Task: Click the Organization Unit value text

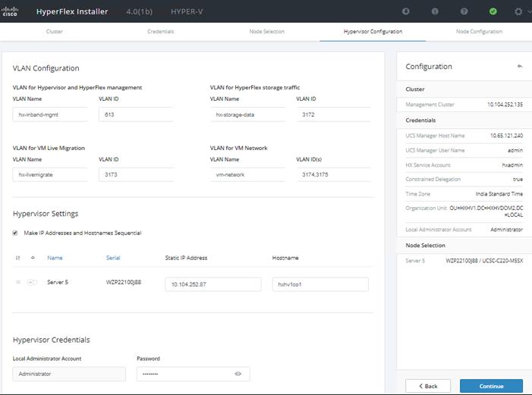Action: click(x=486, y=212)
